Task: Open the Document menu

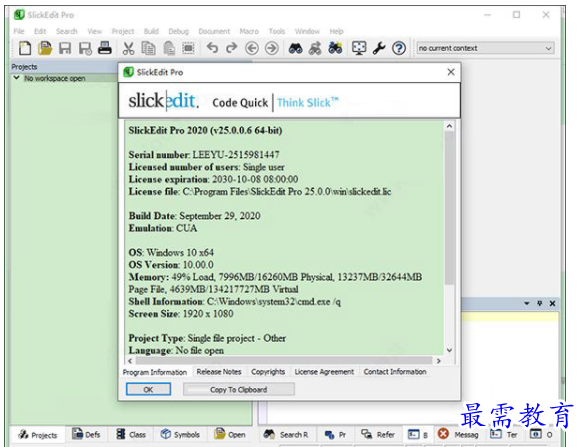Action: (214, 31)
